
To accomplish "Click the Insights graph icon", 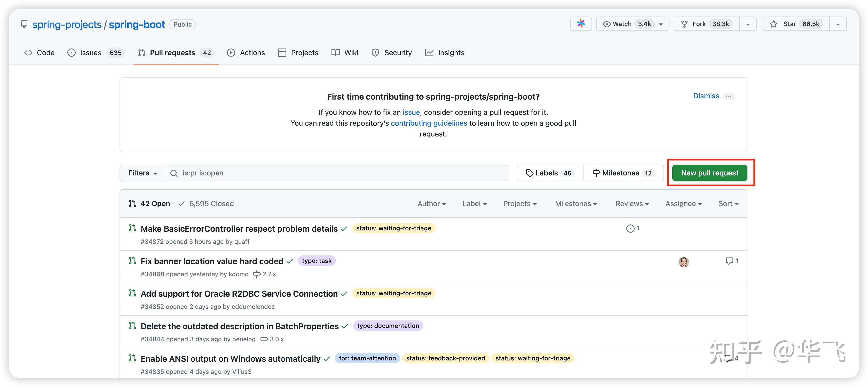I will [x=429, y=53].
